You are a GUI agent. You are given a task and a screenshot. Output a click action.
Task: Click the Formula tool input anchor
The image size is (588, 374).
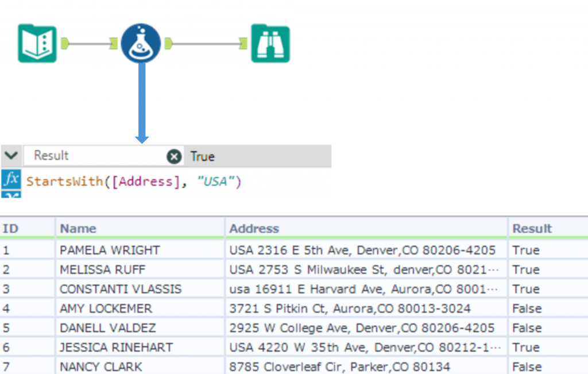[x=114, y=43]
